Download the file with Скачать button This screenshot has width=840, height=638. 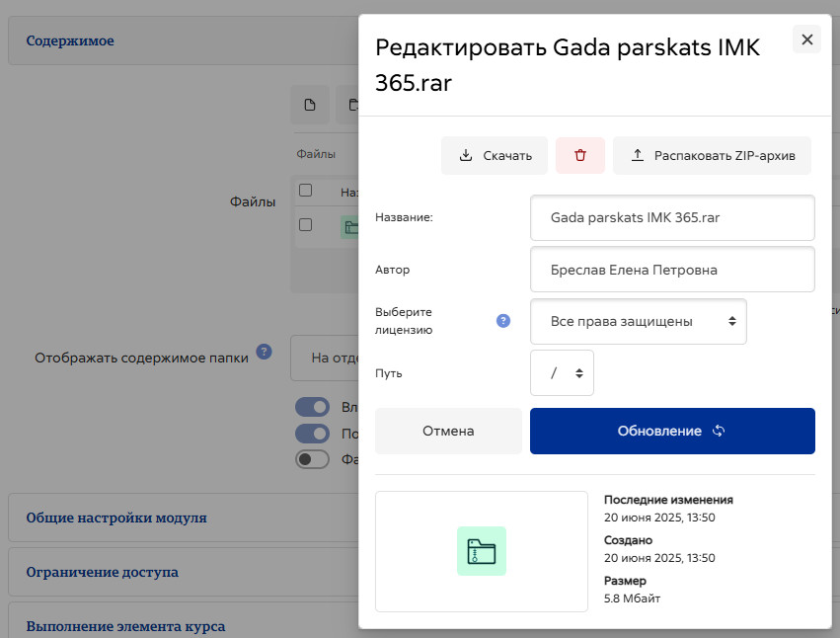(x=495, y=155)
